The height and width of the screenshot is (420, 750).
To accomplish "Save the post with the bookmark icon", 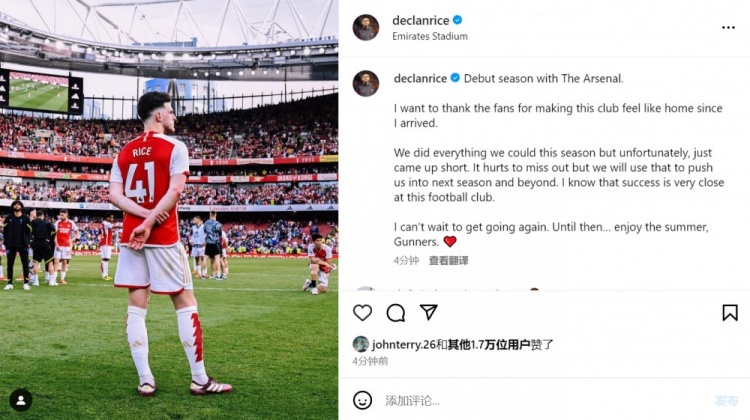I will (730, 313).
